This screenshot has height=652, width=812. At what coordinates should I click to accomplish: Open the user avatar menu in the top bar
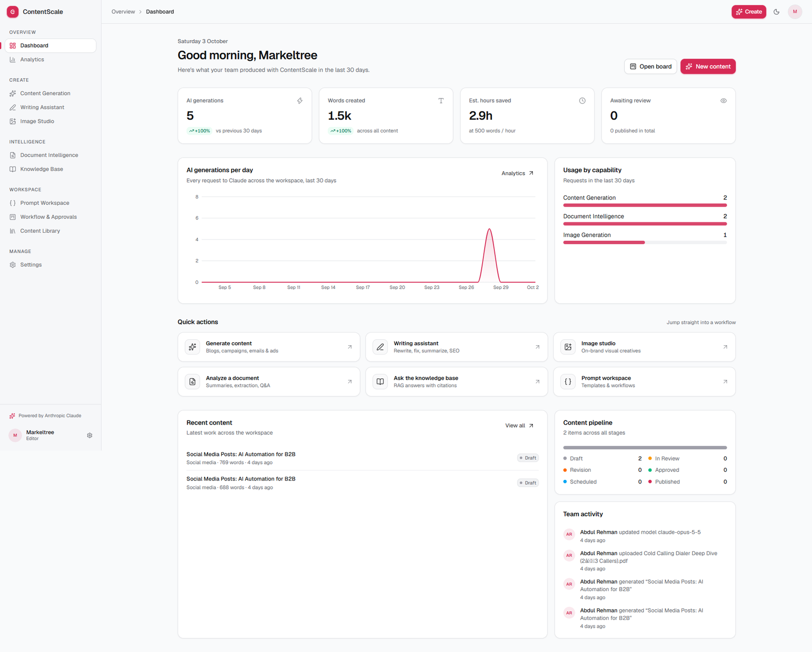tap(795, 12)
